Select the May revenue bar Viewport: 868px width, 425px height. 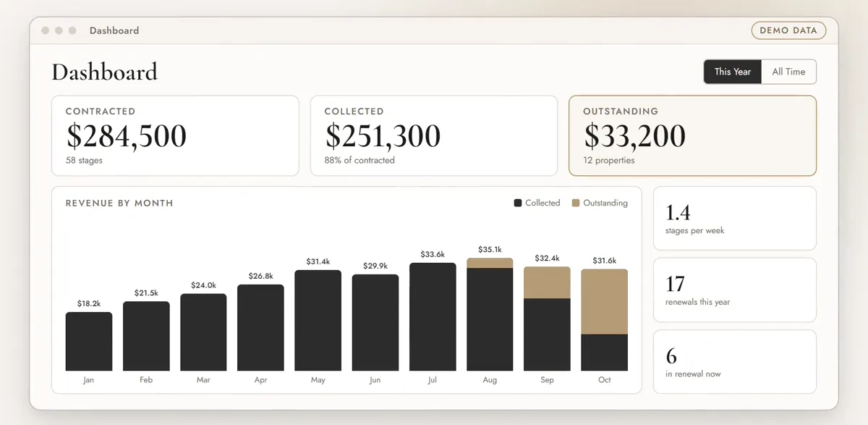[x=318, y=321]
